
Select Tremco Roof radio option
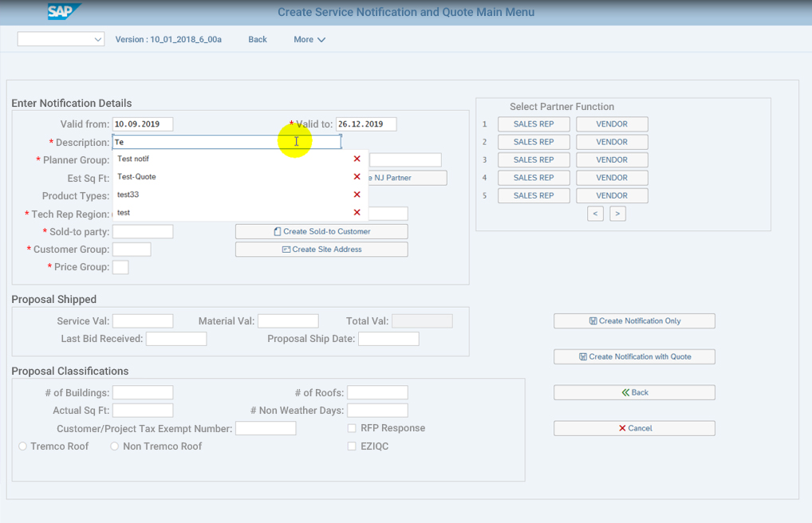23,446
